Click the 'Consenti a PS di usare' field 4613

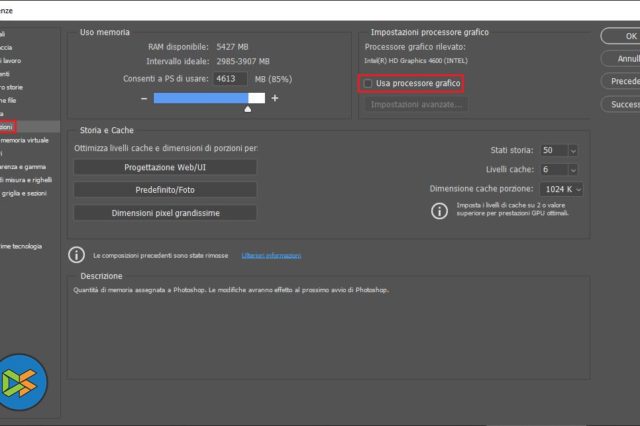point(230,79)
